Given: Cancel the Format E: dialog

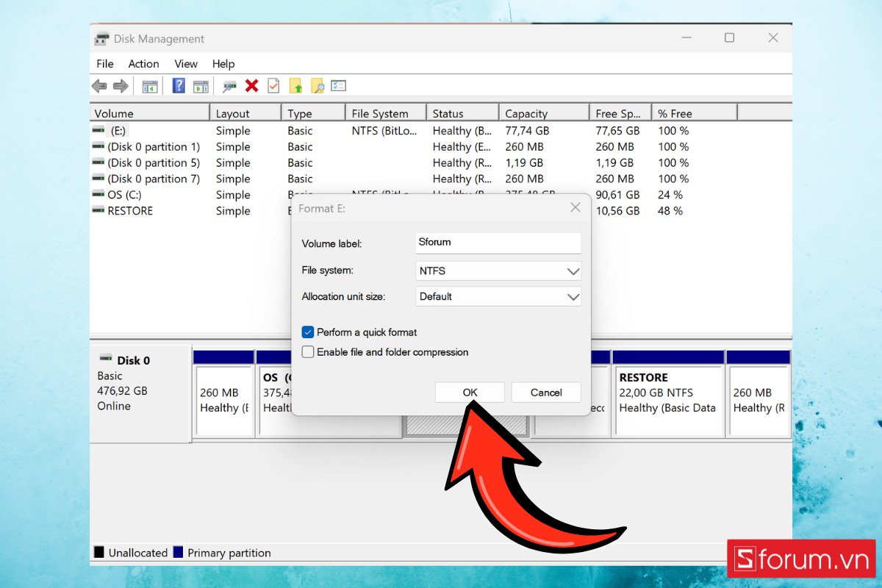Looking at the screenshot, I should tap(545, 392).
